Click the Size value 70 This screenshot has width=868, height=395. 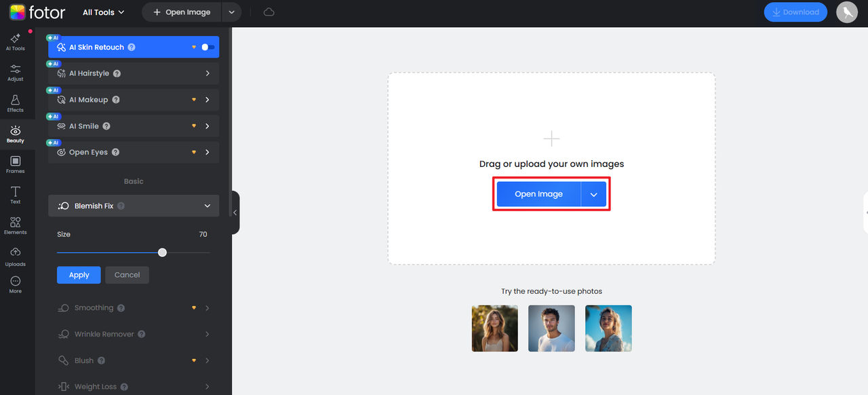point(203,234)
